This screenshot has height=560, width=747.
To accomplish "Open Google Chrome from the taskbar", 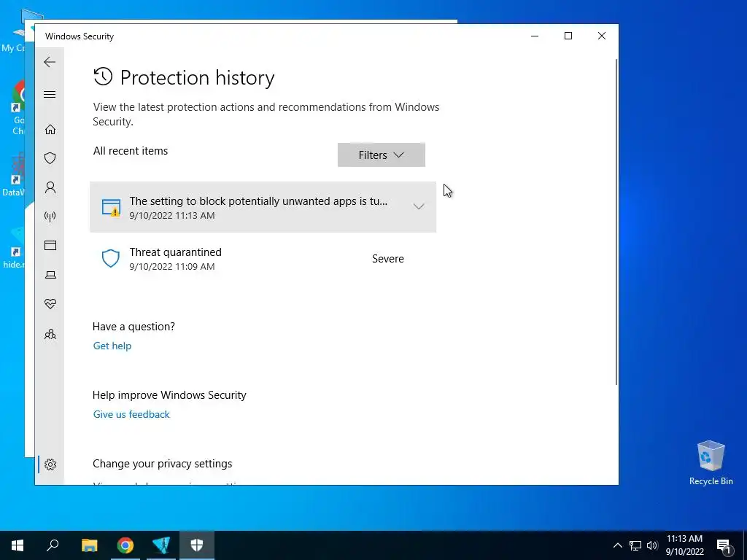I will coord(125,545).
